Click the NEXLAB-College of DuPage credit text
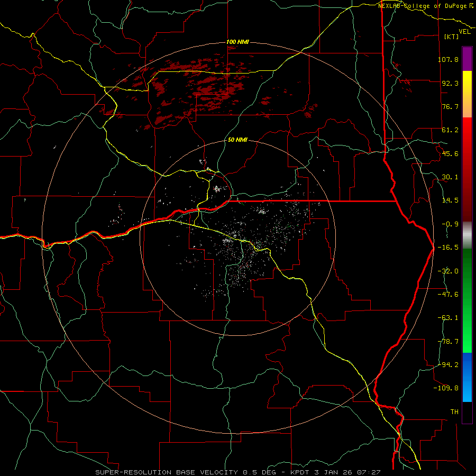The image size is (476, 476). 425,6
